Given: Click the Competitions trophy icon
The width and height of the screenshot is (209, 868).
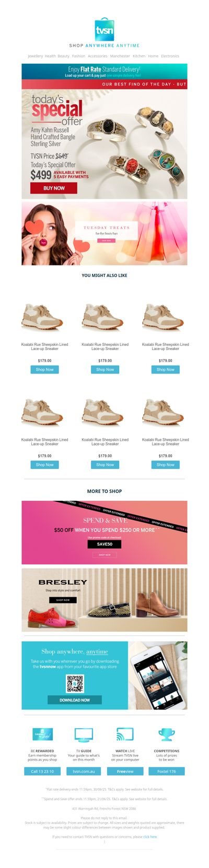Looking at the screenshot, I should (x=166, y=734).
